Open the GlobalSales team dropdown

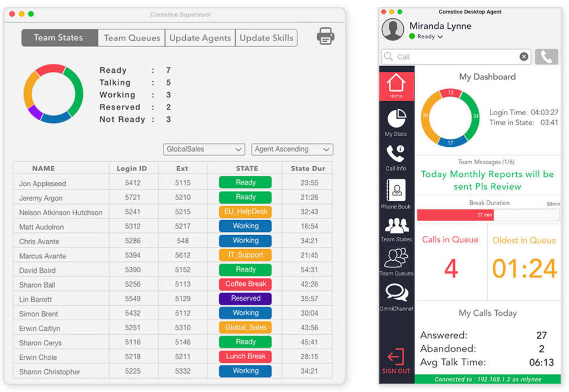pyautogui.click(x=204, y=150)
